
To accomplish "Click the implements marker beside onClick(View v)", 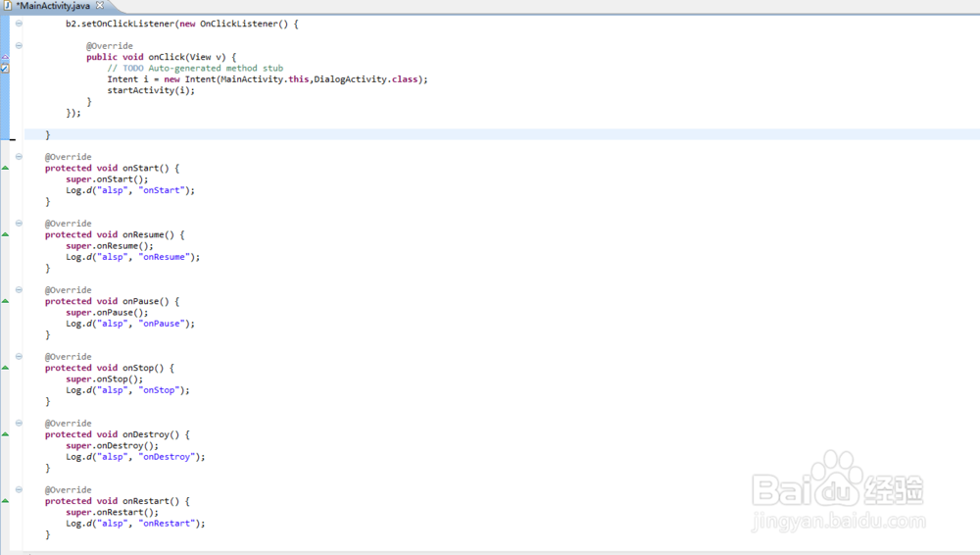I will pyautogui.click(x=5, y=57).
